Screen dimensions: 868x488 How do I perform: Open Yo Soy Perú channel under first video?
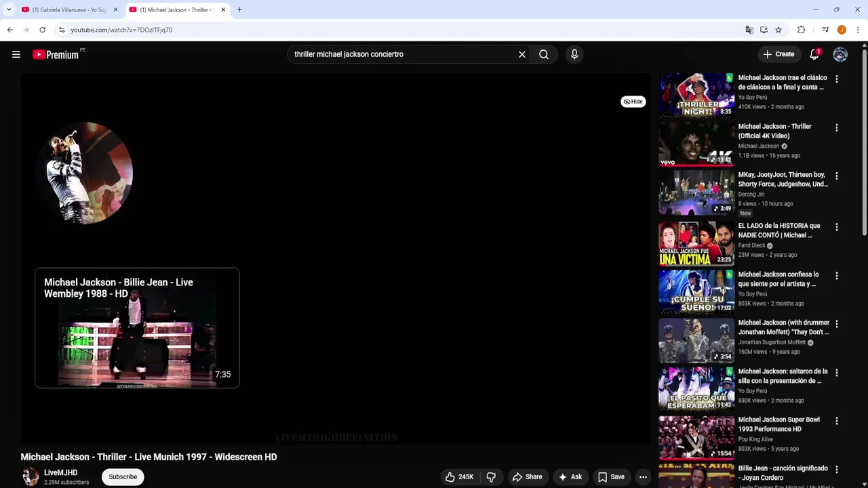[x=753, y=98]
